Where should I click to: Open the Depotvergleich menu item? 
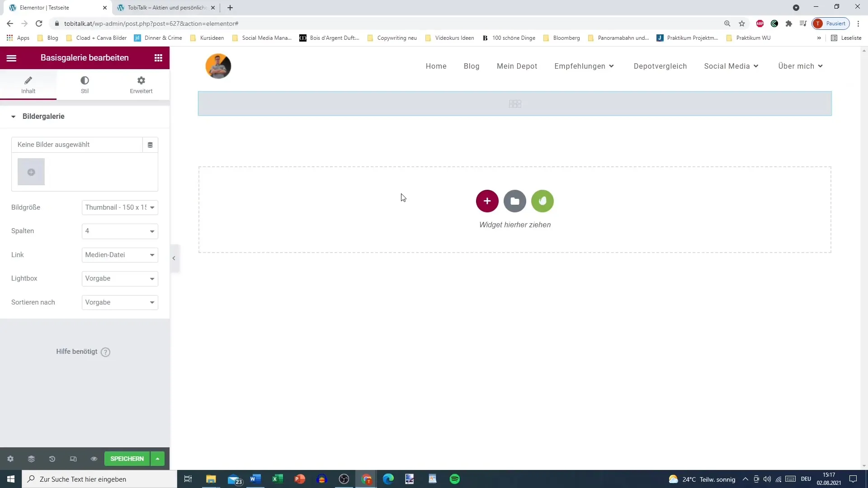click(660, 66)
